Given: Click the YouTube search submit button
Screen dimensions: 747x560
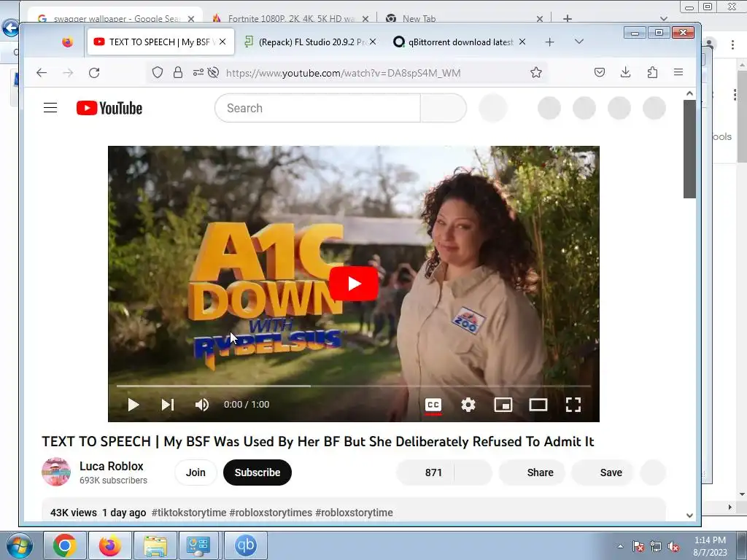Looking at the screenshot, I should pyautogui.click(x=444, y=108).
